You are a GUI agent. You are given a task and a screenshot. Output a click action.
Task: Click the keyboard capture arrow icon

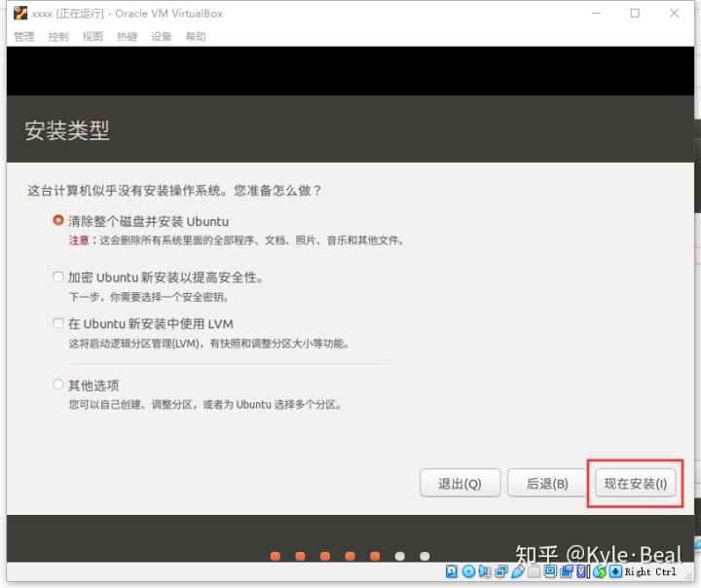pyautogui.click(x=615, y=571)
